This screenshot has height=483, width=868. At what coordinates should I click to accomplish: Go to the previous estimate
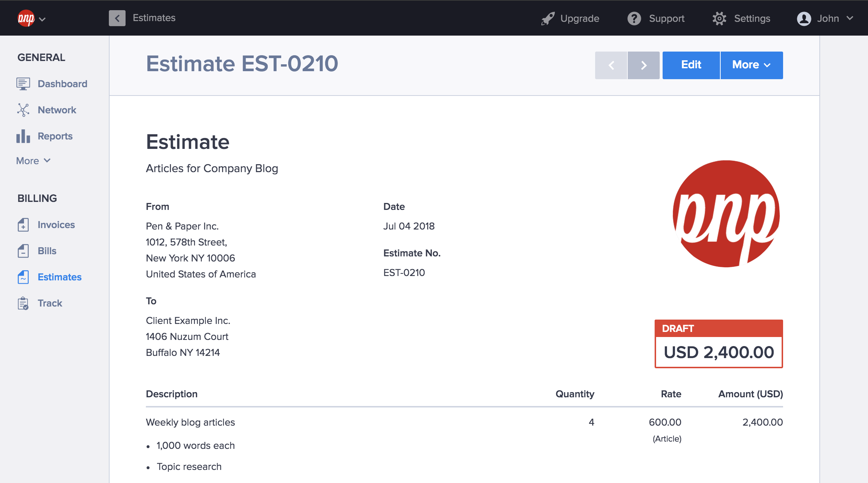pos(611,65)
